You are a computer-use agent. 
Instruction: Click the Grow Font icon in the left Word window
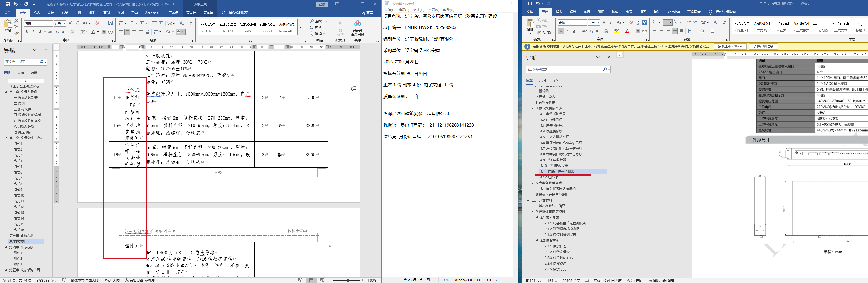[x=70, y=23]
